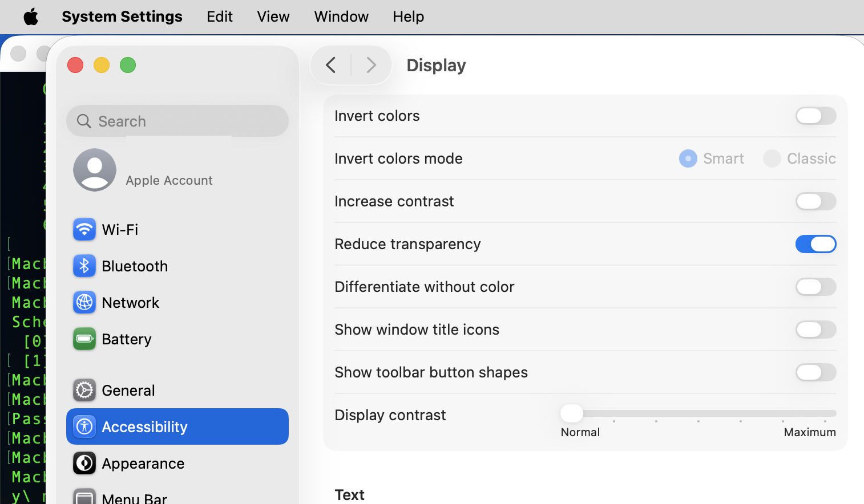The image size is (864, 504).
Task: Go forward using the right chevron
Action: [371, 65]
